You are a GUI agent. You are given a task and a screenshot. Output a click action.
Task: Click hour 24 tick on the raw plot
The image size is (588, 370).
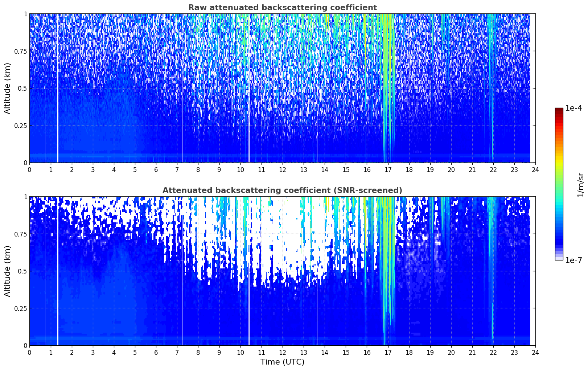click(535, 170)
